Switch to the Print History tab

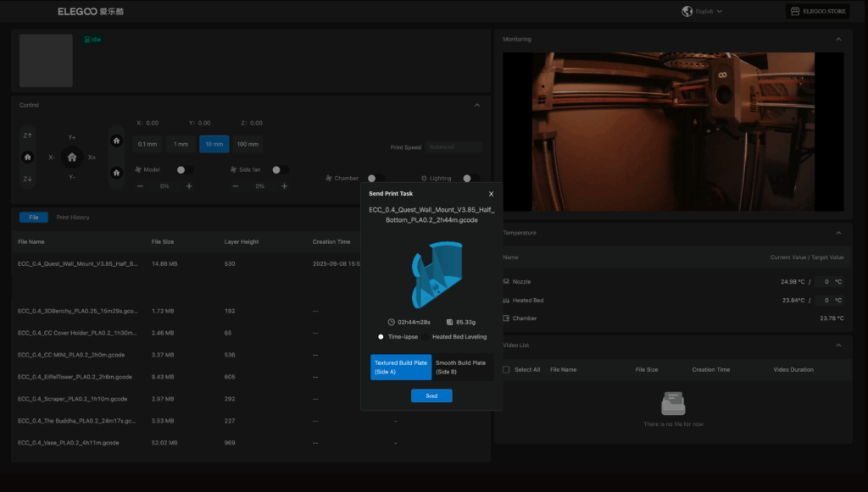[73, 218]
